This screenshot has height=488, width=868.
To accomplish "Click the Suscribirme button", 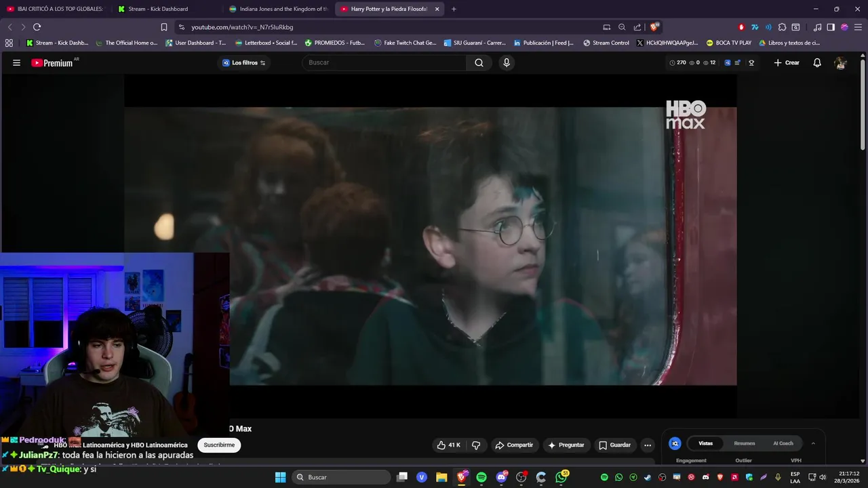I will [219, 445].
